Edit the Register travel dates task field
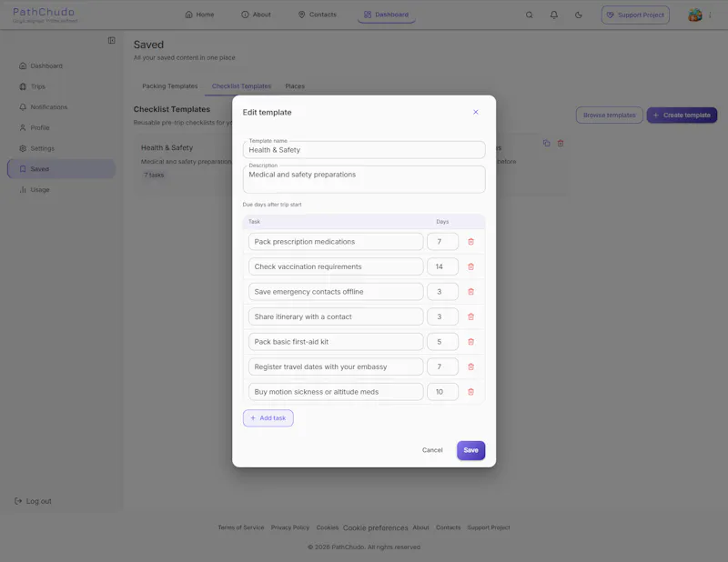The image size is (728, 562). 336,367
